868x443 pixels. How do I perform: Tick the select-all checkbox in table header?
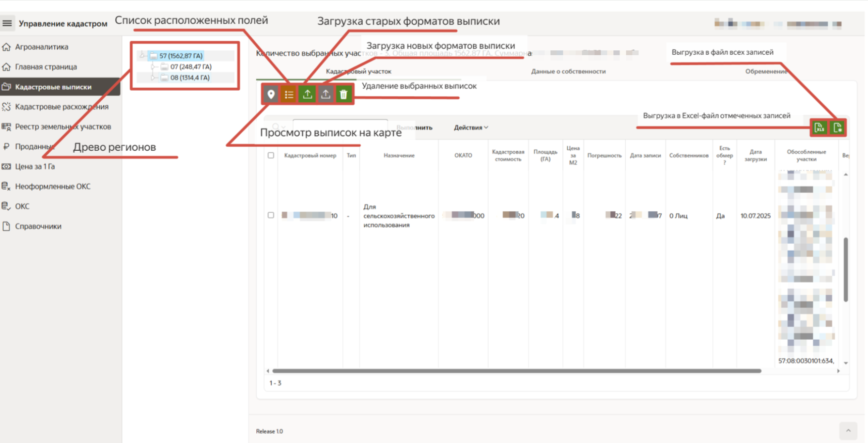coord(271,156)
